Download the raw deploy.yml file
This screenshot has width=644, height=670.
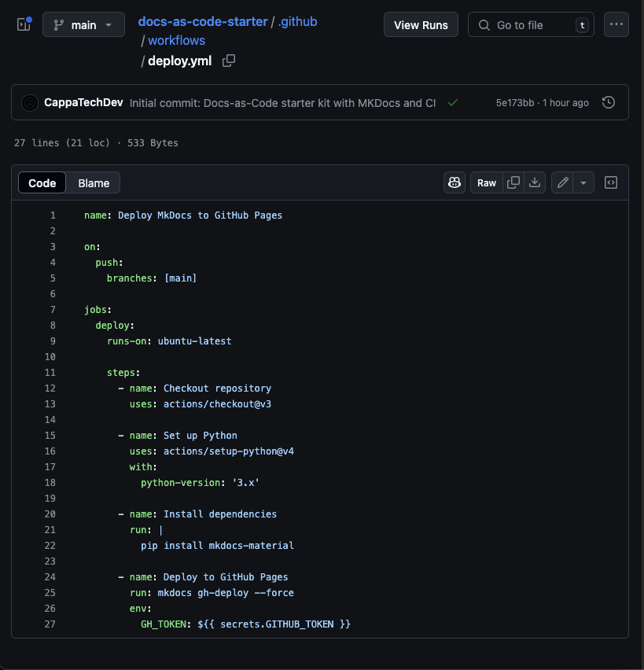tap(535, 183)
